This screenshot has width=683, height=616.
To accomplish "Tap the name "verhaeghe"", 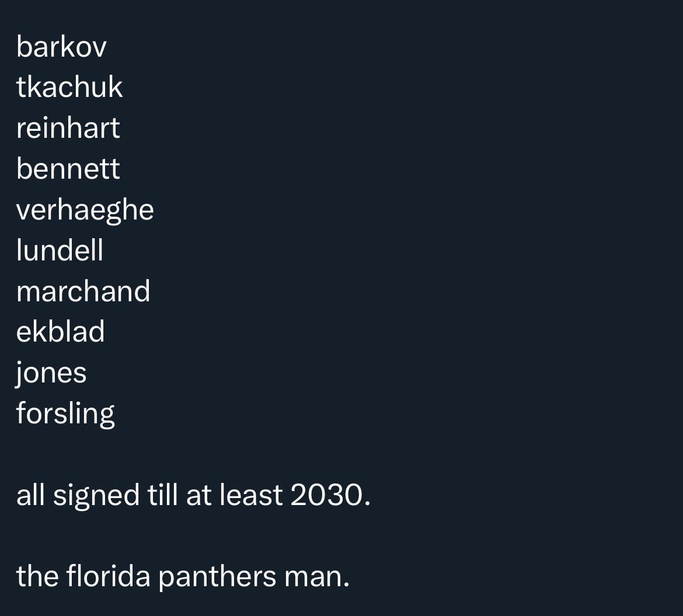I will point(85,210).
